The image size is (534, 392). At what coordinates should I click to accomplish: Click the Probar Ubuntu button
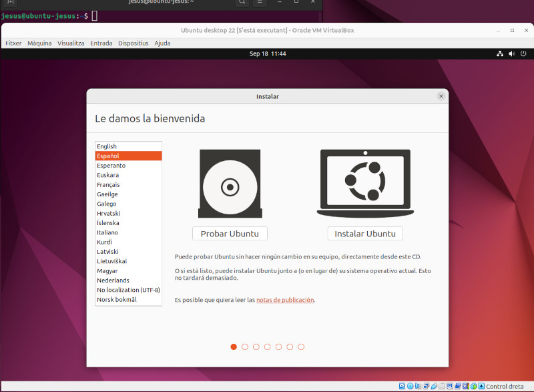230,233
